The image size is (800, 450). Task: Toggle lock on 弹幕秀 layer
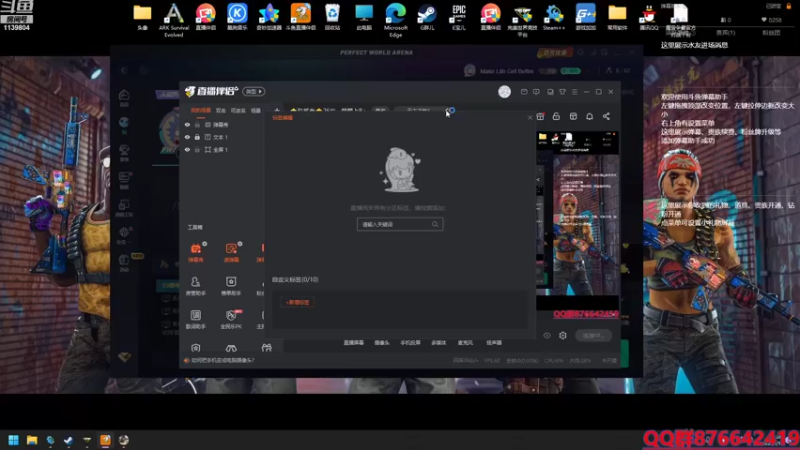tap(197, 124)
